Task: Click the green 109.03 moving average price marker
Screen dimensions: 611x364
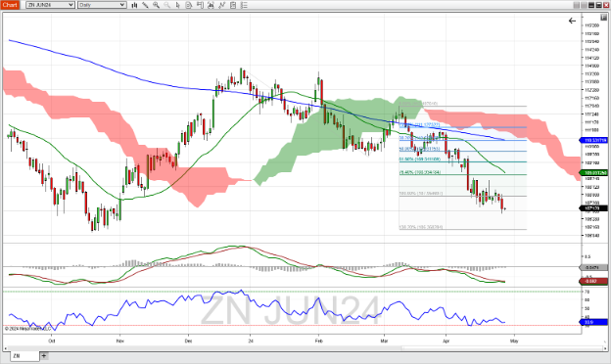Action: pos(593,173)
